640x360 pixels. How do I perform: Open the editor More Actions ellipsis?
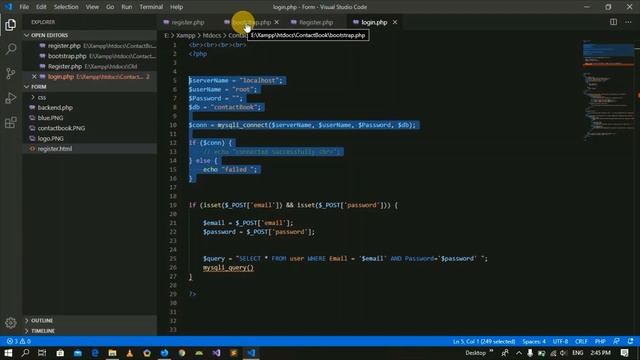tap(628, 22)
